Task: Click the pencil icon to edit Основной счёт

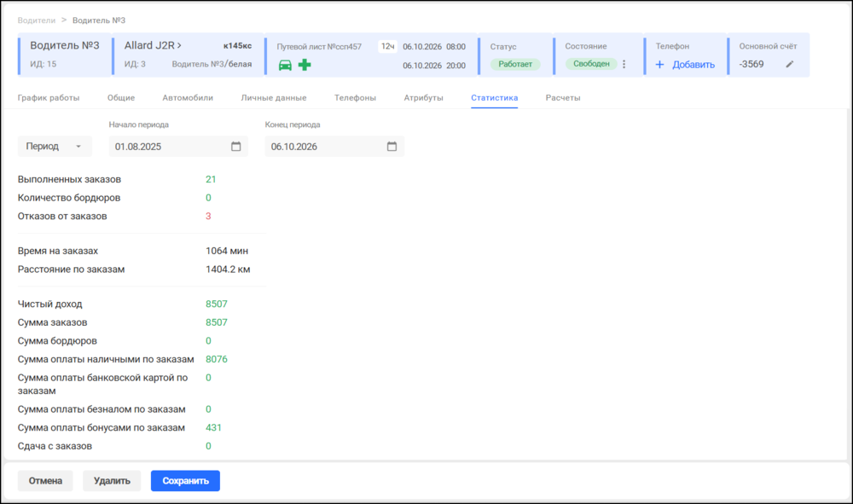Action: [789, 64]
